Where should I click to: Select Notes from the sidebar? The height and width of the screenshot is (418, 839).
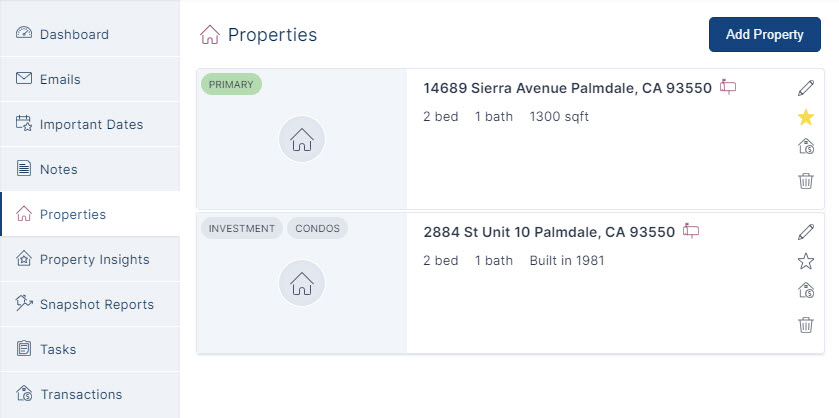[58, 169]
